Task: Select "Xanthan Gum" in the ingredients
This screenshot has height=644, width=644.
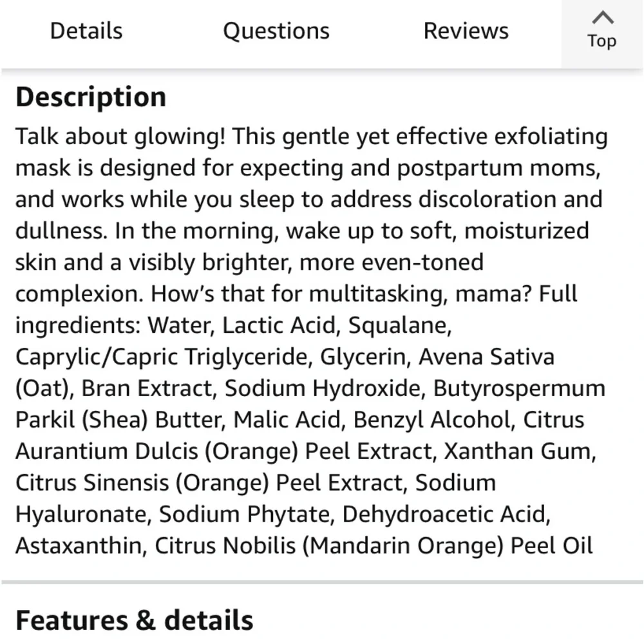Action: (x=519, y=451)
